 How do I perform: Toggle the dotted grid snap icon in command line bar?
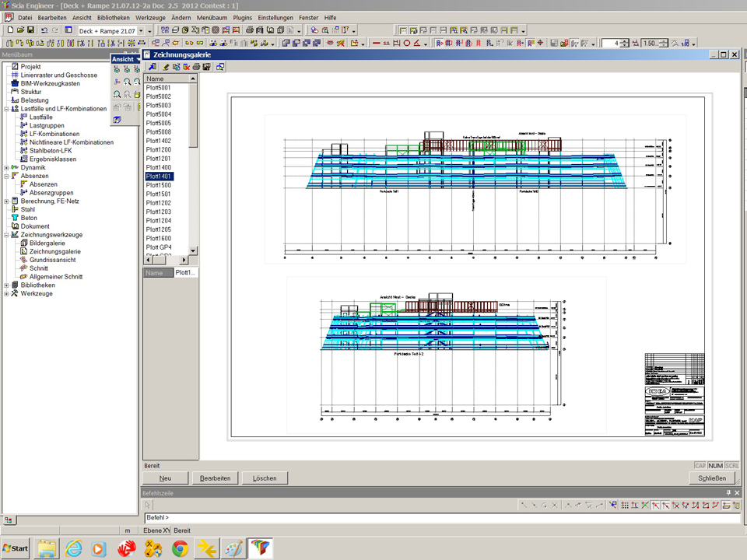pyautogui.click(x=624, y=506)
